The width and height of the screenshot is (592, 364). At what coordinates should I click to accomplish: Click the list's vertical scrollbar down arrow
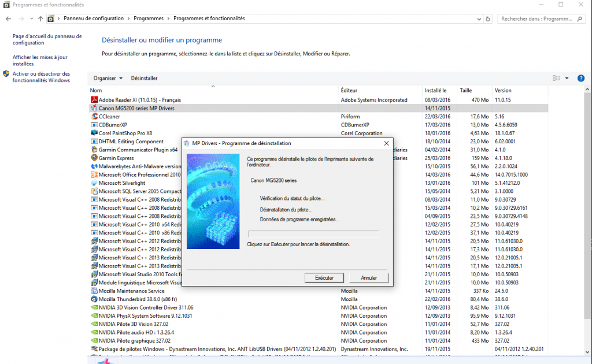pos(587,352)
